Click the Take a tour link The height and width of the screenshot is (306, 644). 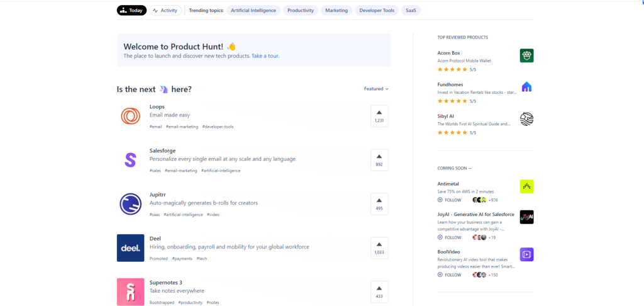click(265, 56)
